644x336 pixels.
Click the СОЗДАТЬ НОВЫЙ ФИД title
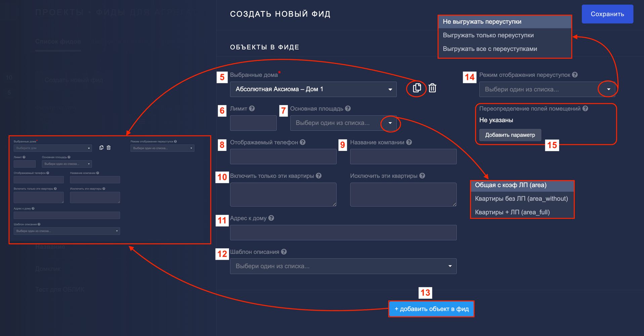(x=280, y=14)
